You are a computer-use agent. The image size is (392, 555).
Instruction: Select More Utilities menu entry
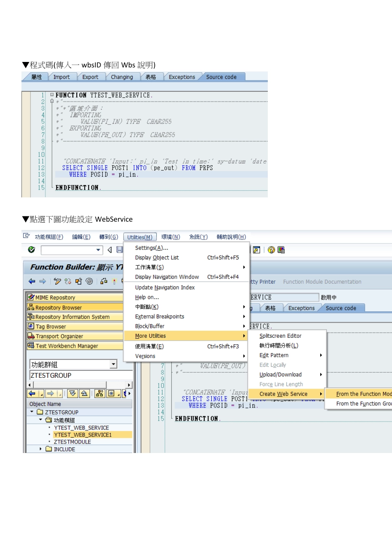(x=186, y=336)
